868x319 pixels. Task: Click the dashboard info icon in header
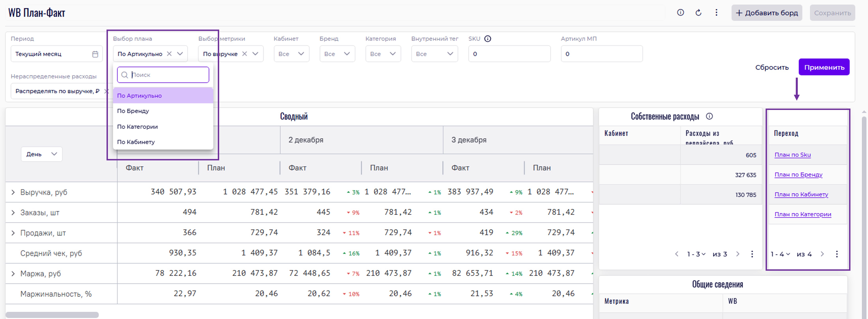680,13
